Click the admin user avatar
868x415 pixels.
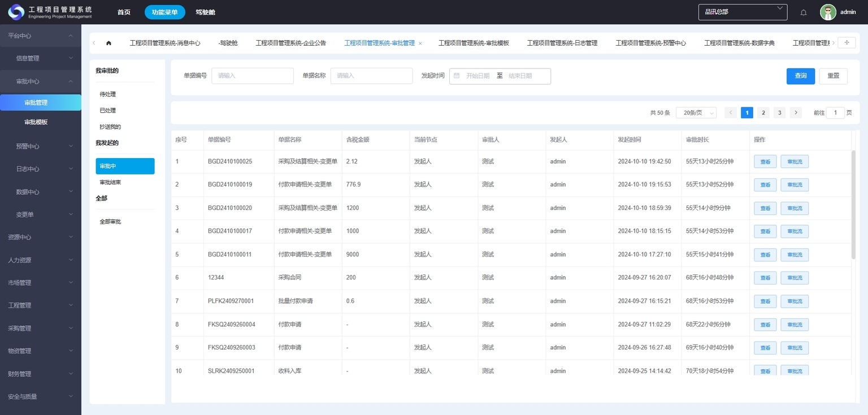(828, 12)
